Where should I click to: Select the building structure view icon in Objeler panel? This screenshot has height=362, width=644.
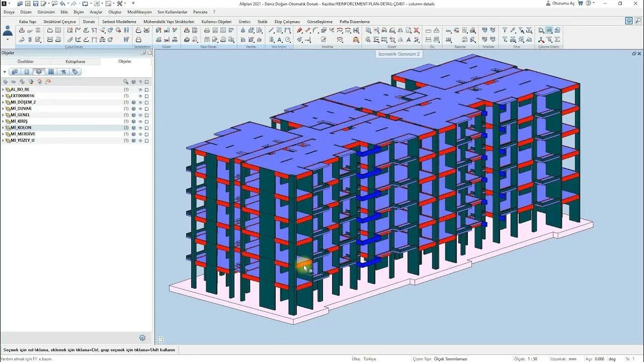[15, 72]
